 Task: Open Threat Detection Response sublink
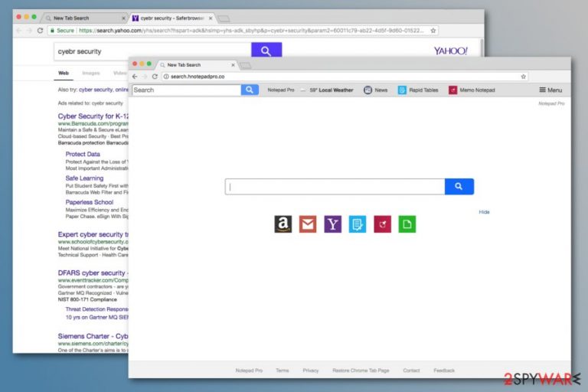coord(96,309)
